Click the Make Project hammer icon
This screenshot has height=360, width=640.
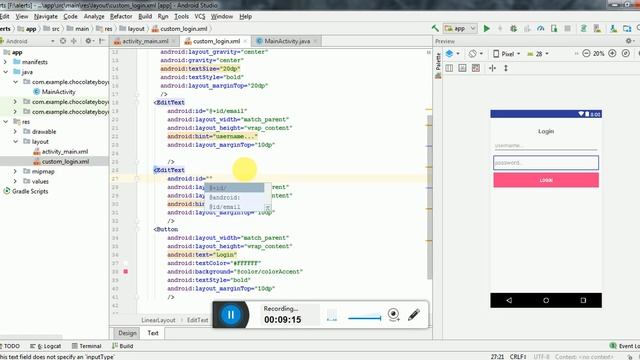point(435,29)
